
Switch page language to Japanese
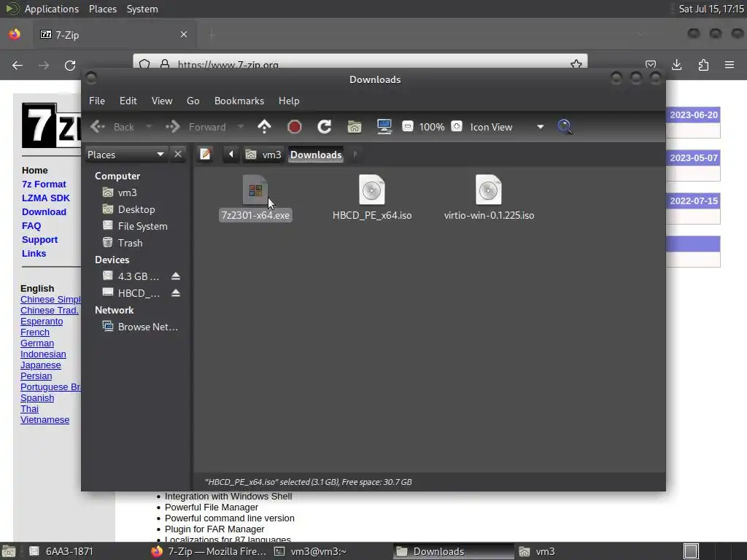(41, 365)
